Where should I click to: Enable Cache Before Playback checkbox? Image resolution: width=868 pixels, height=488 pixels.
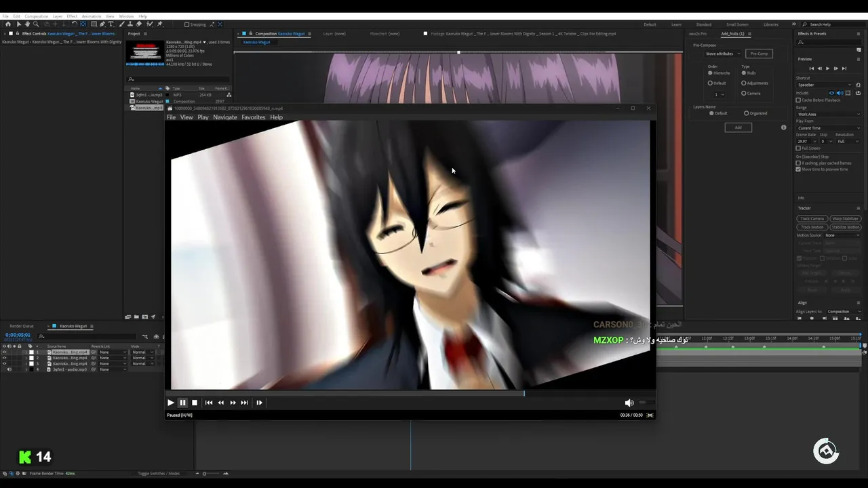[x=798, y=100]
